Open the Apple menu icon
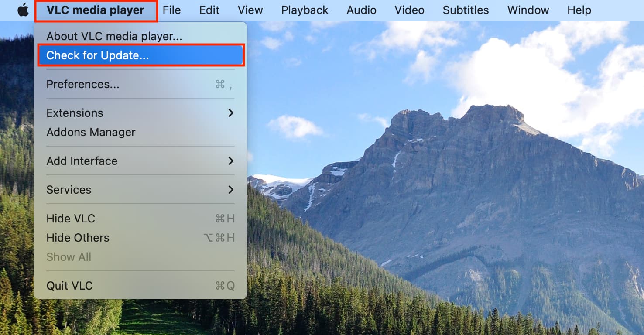644x335 pixels. pyautogui.click(x=23, y=10)
